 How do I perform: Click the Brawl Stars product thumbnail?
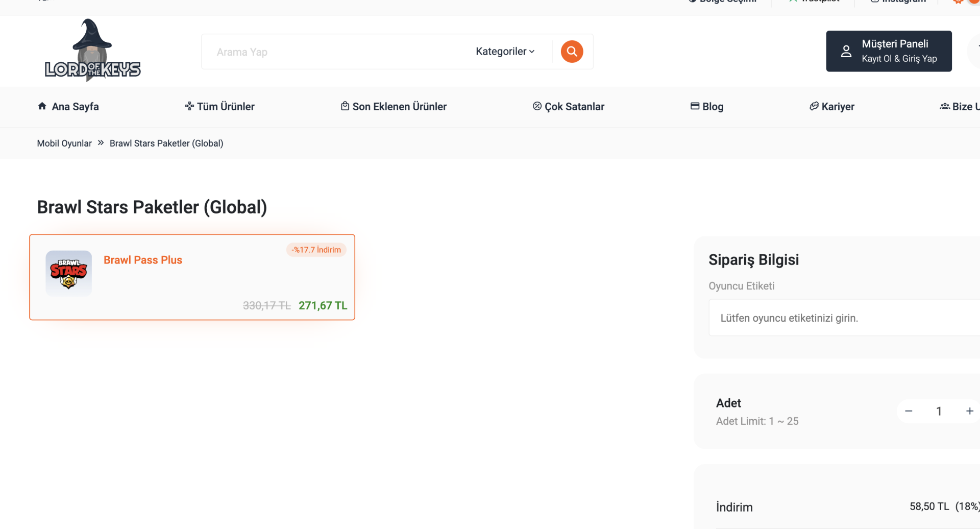[x=69, y=273]
